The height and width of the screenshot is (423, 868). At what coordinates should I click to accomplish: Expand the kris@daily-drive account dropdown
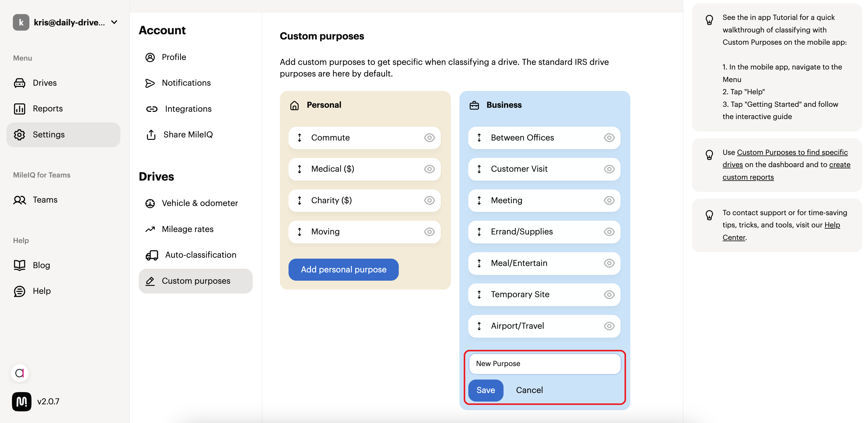114,22
